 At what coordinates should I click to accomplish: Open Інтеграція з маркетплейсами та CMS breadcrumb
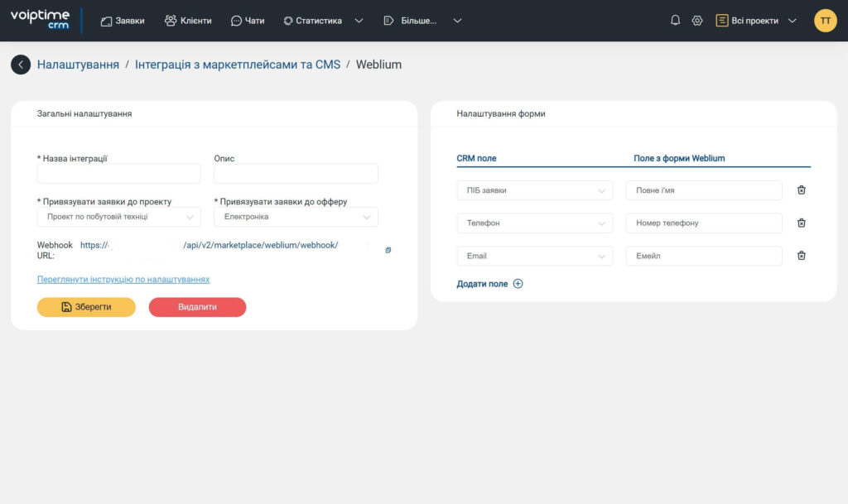(238, 65)
